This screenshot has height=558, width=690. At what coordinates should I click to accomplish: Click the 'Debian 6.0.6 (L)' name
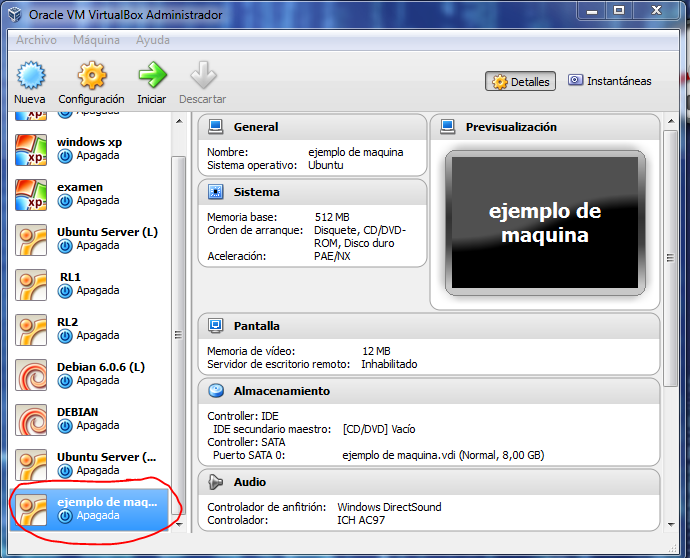(101, 367)
